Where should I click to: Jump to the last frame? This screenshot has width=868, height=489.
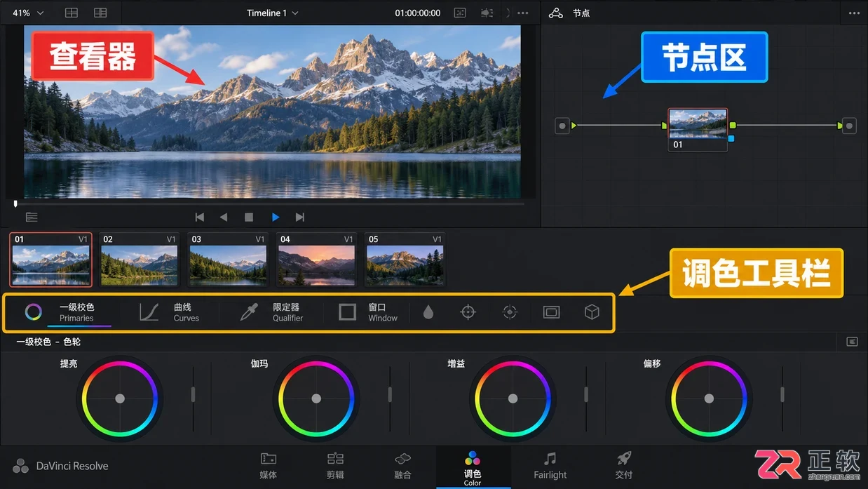300,217
